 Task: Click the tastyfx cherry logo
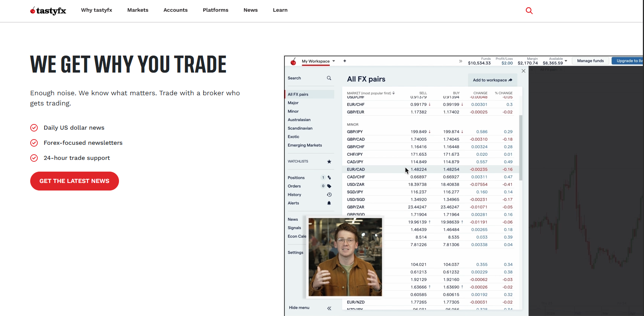pyautogui.click(x=48, y=11)
